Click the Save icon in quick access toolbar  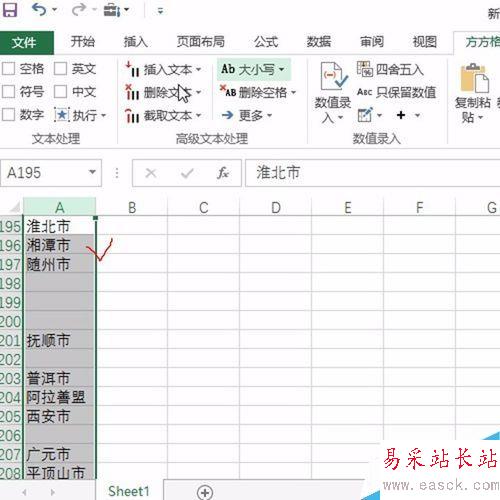coord(10,10)
